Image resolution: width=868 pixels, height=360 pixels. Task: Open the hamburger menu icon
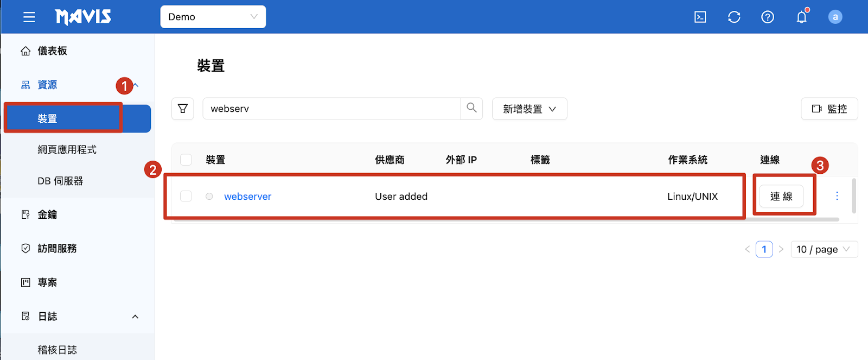[x=29, y=17]
